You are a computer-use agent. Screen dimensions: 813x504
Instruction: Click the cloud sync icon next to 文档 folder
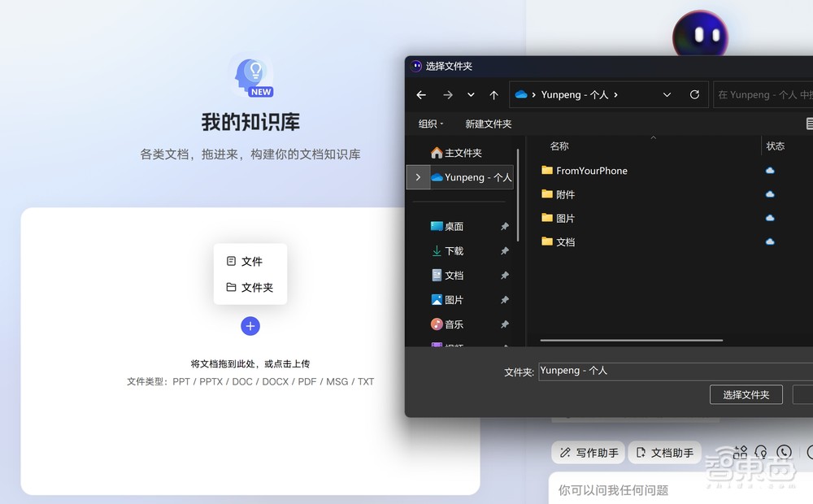[x=770, y=241]
